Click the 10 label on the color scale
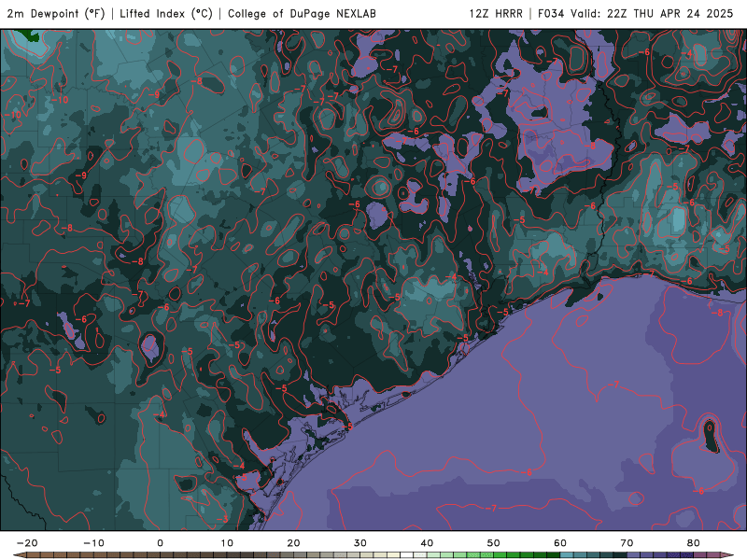 (x=227, y=543)
